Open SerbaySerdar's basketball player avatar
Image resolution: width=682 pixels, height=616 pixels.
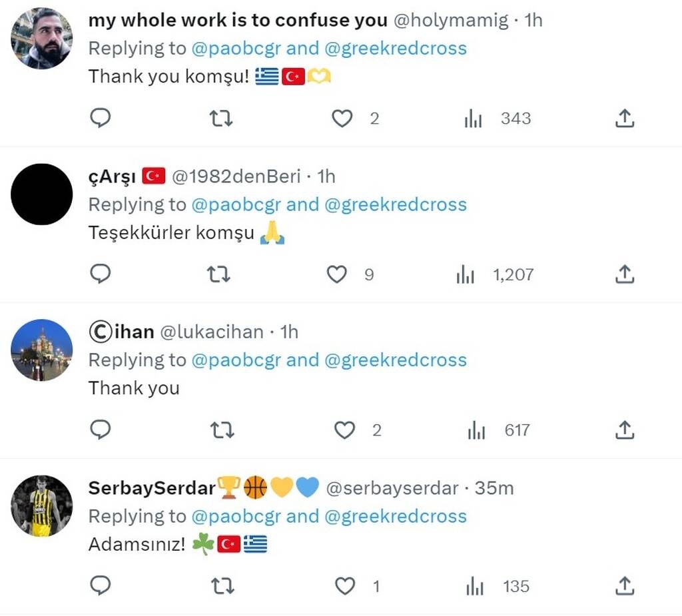(41, 506)
